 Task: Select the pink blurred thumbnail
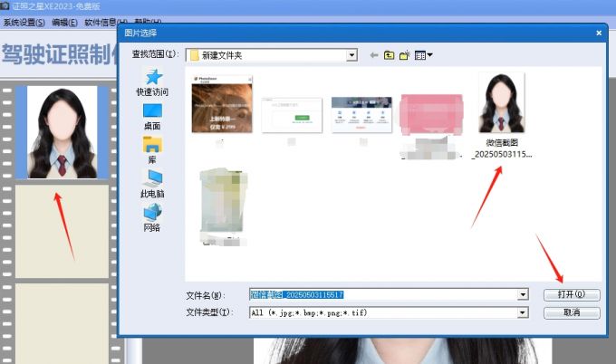[x=431, y=114]
